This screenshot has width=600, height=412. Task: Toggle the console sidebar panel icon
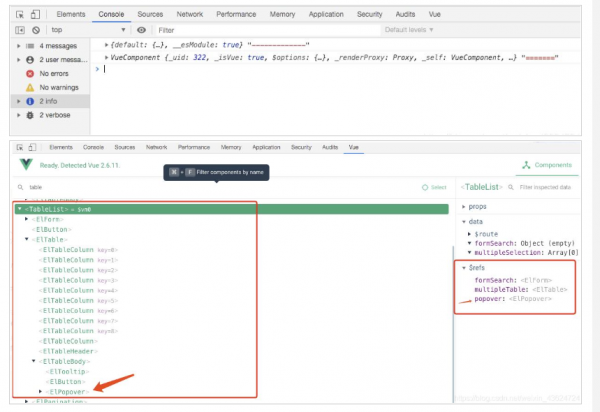click(x=20, y=31)
